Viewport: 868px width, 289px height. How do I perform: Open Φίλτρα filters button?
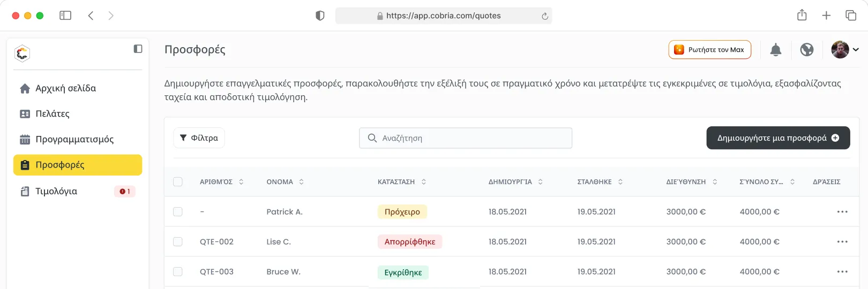[199, 138]
